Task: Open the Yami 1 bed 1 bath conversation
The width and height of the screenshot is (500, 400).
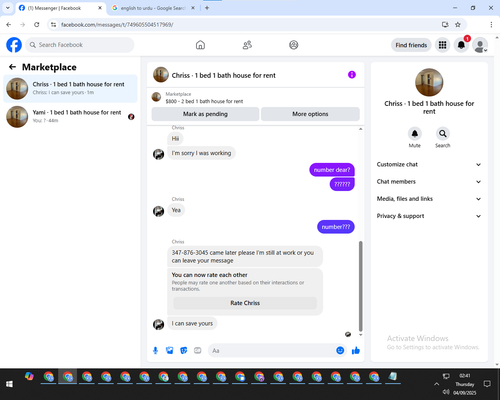Action: [x=70, y=116]
